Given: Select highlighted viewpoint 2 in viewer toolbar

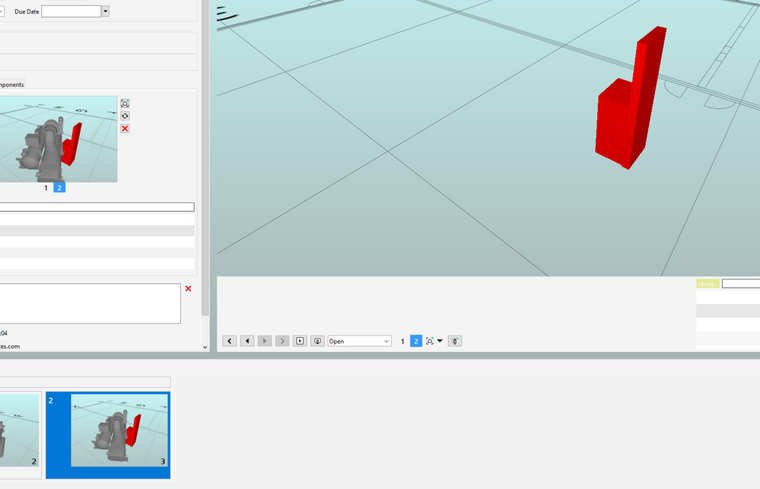Looking at the screenshot, I should [416, 341].
